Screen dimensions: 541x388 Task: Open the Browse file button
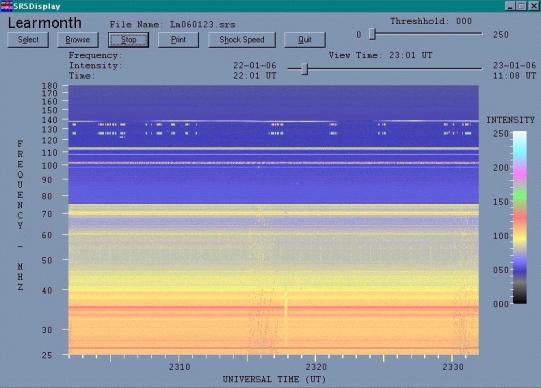tap(78, 40)
